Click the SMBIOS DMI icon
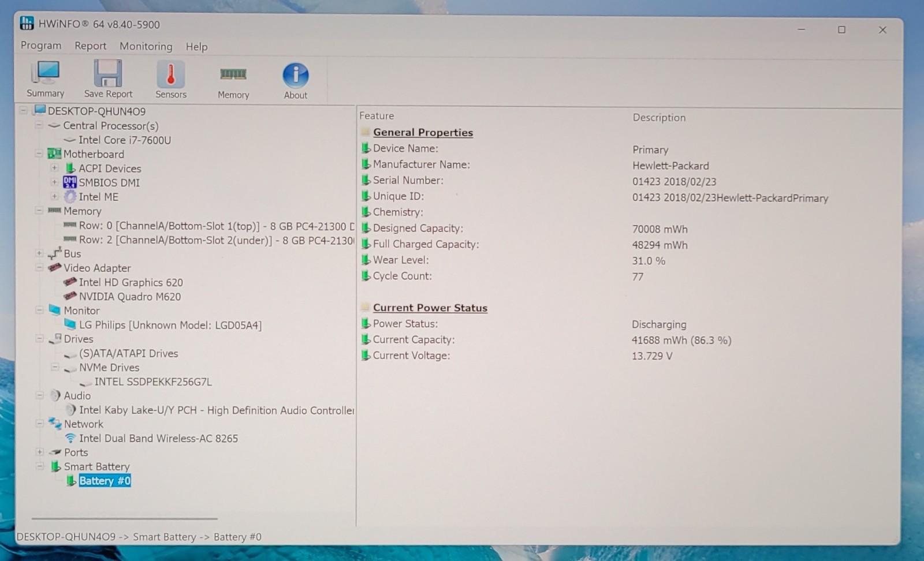 (70, 182)
